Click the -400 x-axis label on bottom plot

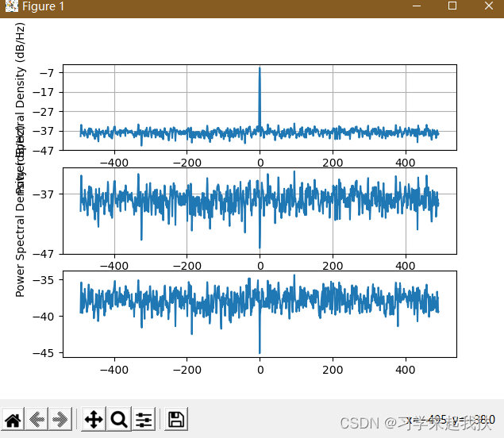114,370
